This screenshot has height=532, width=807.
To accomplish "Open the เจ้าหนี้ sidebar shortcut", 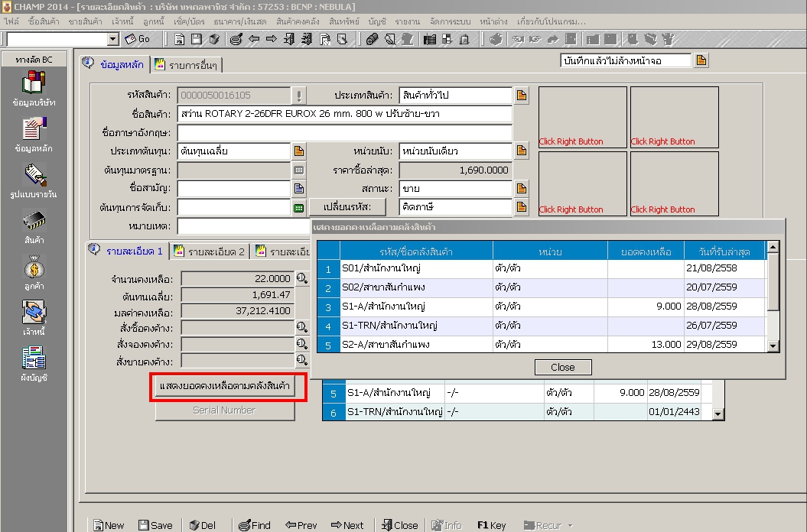I will [34, 319].
